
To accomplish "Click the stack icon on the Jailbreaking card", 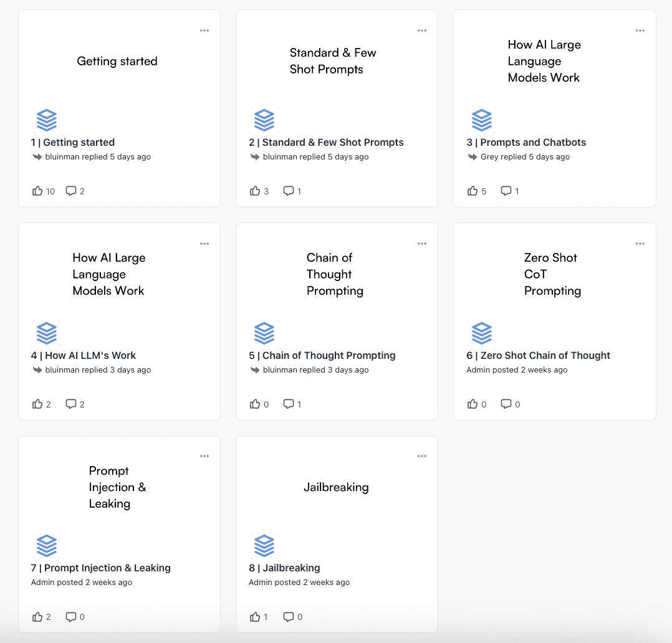I will tap(264, 546).
